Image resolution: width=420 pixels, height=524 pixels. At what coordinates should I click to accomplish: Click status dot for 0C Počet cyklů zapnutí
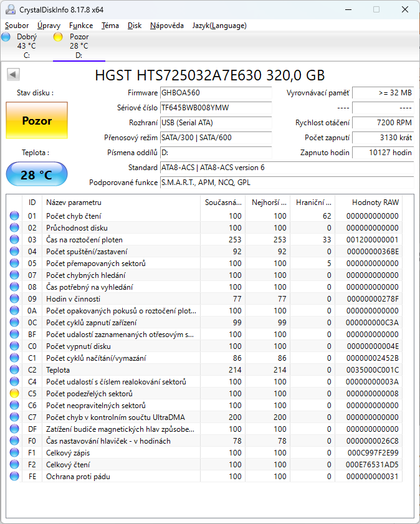pyautogui.click(x=14, y=323)
